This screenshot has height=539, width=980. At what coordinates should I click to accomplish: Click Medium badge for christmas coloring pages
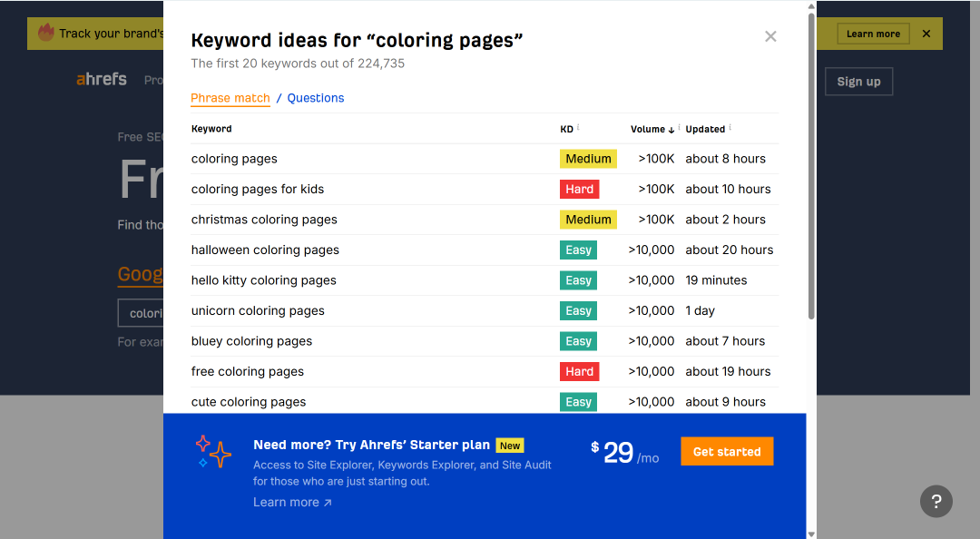point(588,220)
